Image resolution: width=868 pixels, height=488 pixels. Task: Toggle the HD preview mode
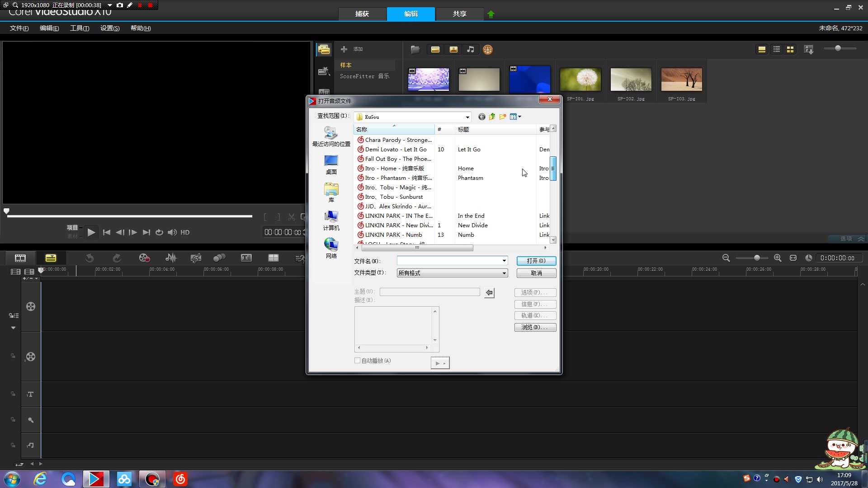pos(185,232)
